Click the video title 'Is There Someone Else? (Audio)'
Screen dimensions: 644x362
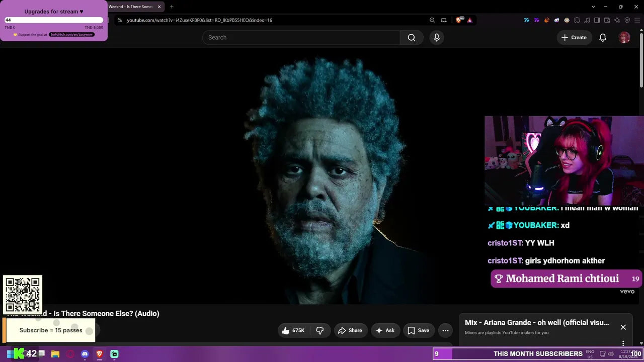[107, 314]
